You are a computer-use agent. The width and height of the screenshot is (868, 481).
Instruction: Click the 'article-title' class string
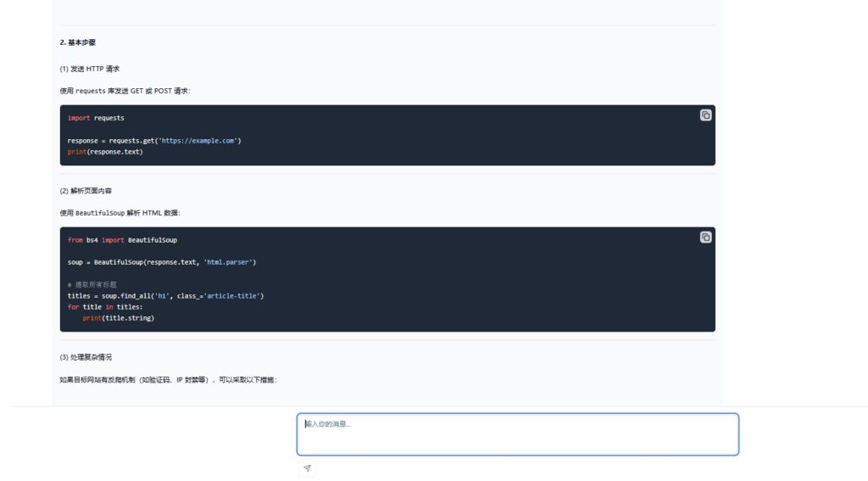[234, 296]
